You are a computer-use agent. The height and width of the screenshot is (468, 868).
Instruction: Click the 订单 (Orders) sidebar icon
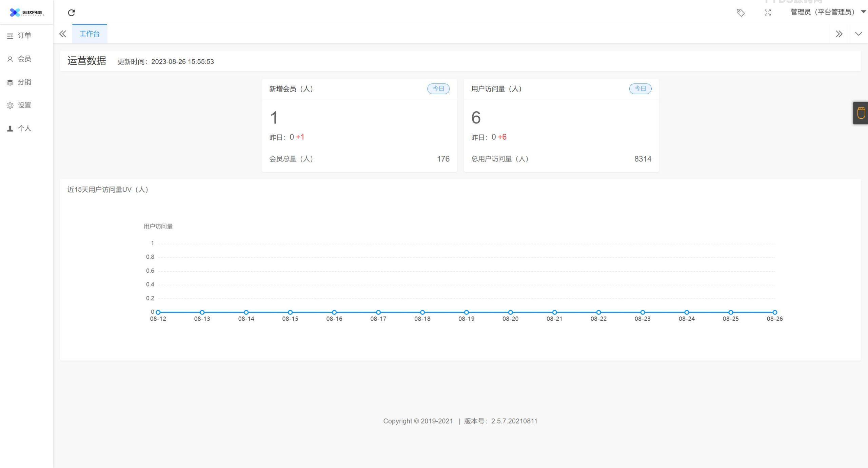click(24, 36)
